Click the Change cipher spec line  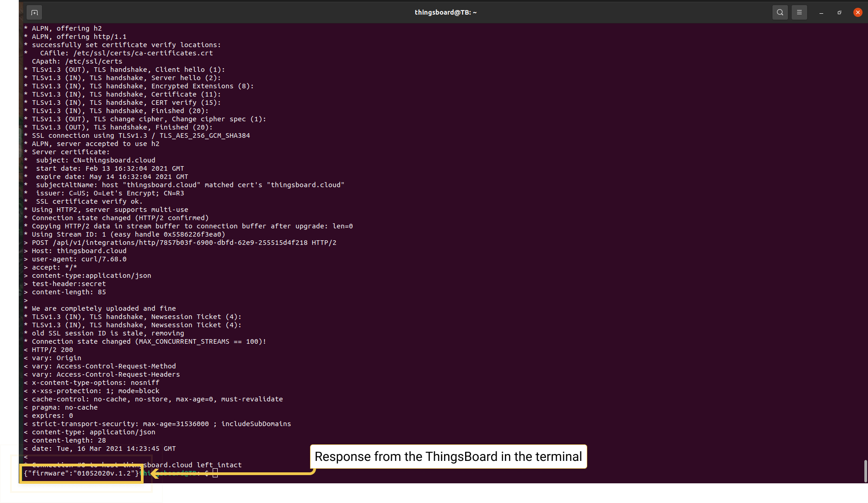click(x=145, y=119)
